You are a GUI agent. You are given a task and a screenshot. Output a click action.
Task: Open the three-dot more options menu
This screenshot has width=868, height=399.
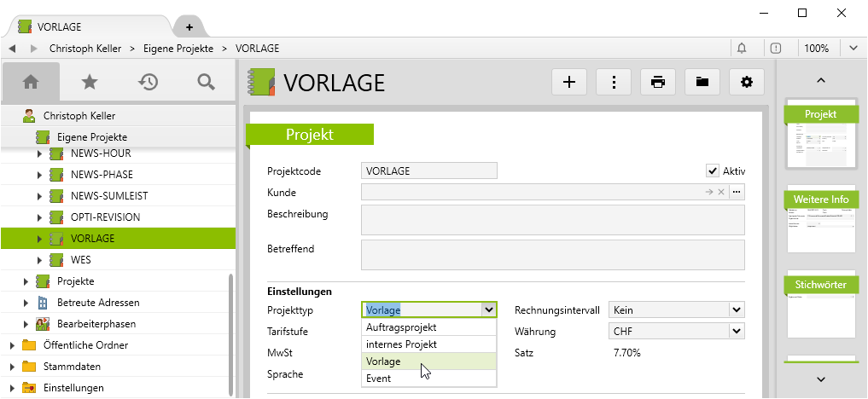[614, 82]
